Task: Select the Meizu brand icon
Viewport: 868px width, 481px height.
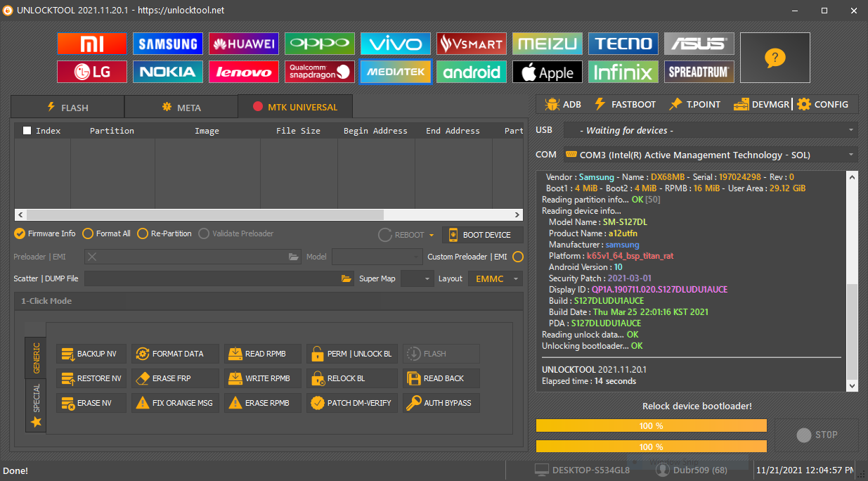Action: click(548, 44)
